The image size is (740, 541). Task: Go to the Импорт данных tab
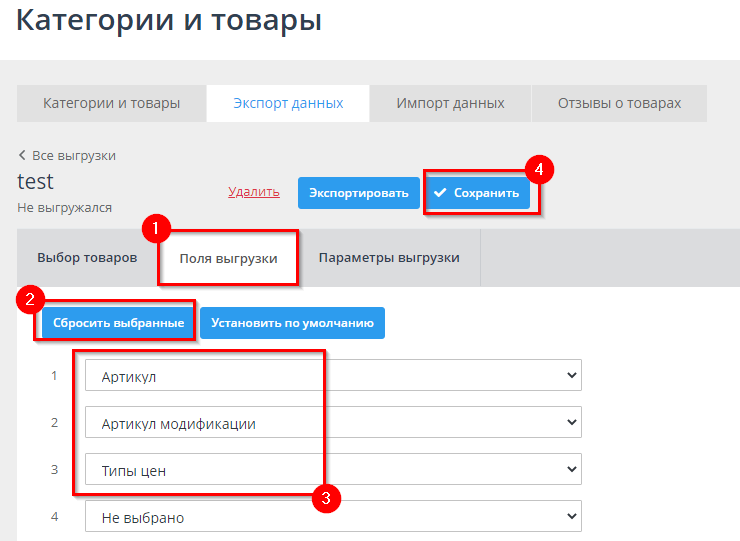pyautogui.click(x=450, y=103)
